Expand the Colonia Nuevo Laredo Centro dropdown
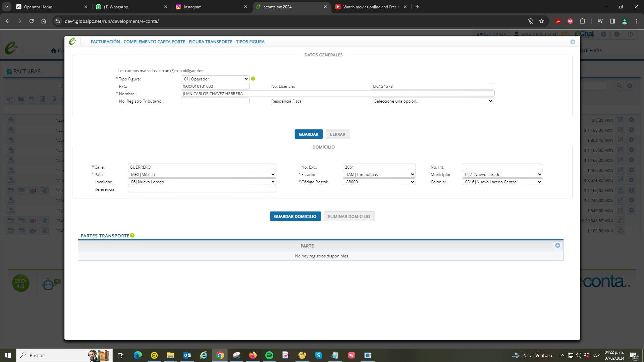Viewport: 644px width, 362px height. coord(502,182)
